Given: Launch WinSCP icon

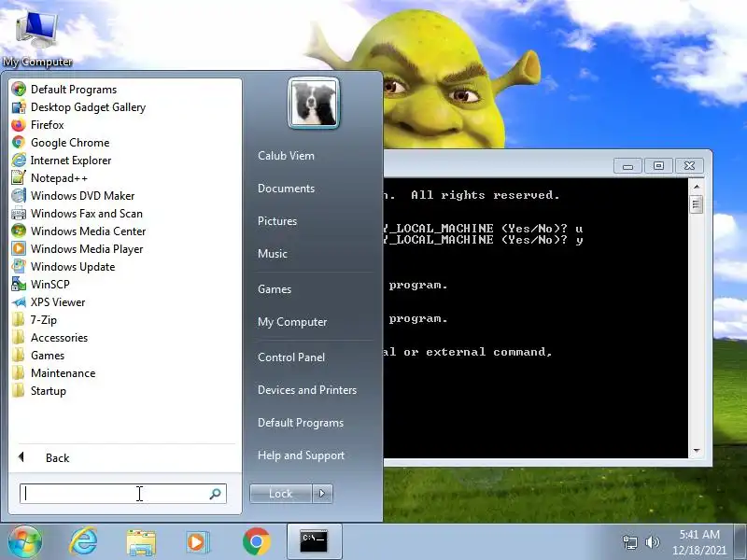Looking at the screenshot, I should tap(19, 285).
